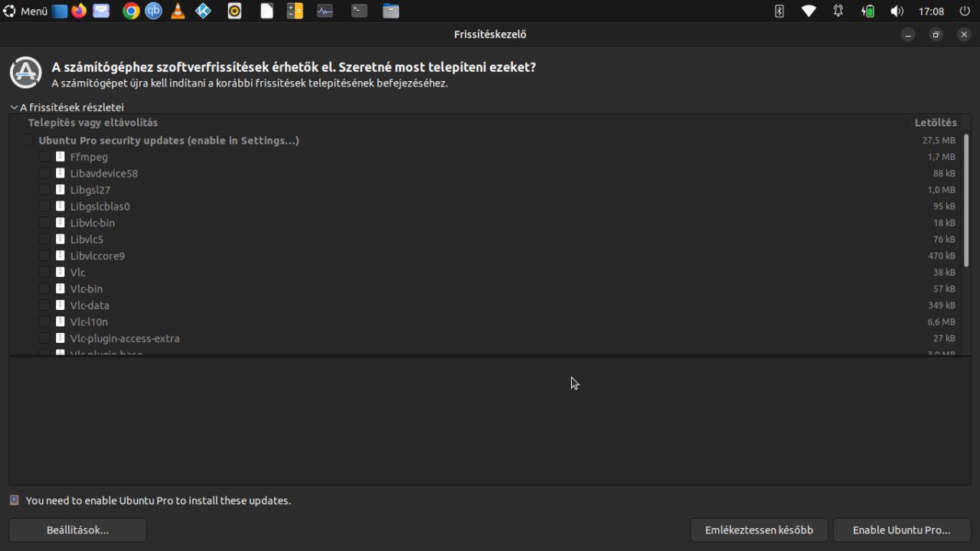This screenshot has height=551, width=980.
Task: Launch VLC cone icon in the panel
Action: tap(178, 11)
